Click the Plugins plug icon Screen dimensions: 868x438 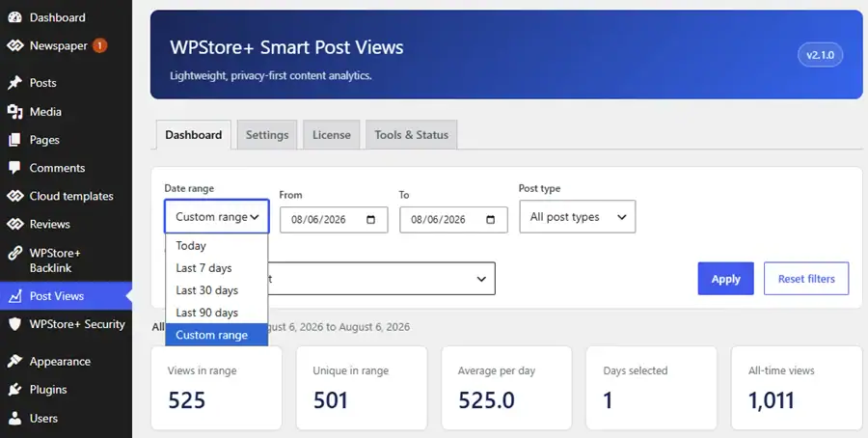(14, 389)
